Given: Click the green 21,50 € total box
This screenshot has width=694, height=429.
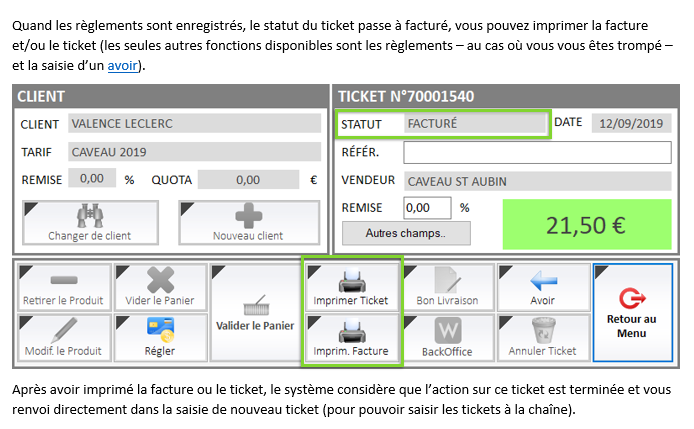Looking at the screenshot, I should 585,224.
